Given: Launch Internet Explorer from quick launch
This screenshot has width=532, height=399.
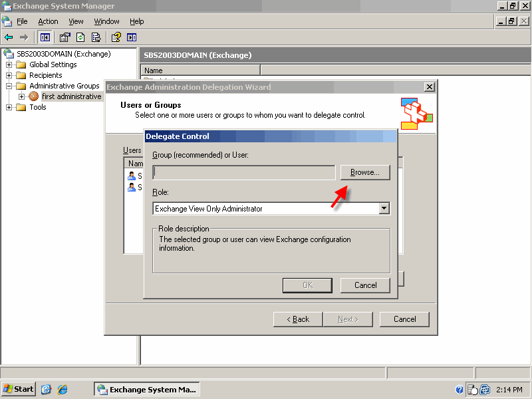Looking at the screenshot, I should [x=63, y=389].
